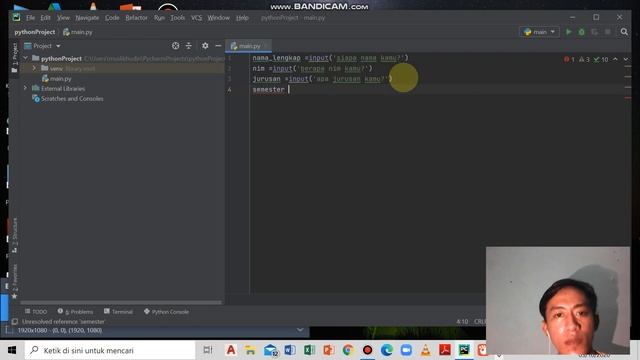
Task: Click the cursor position 4:10 in status bar
Action: click(462, 322)
